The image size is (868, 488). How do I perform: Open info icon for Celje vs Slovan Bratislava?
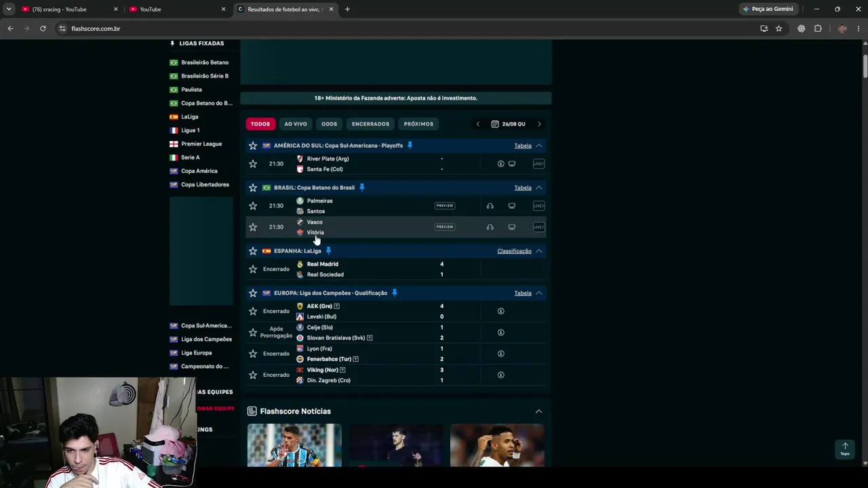(x=500, y=332)
